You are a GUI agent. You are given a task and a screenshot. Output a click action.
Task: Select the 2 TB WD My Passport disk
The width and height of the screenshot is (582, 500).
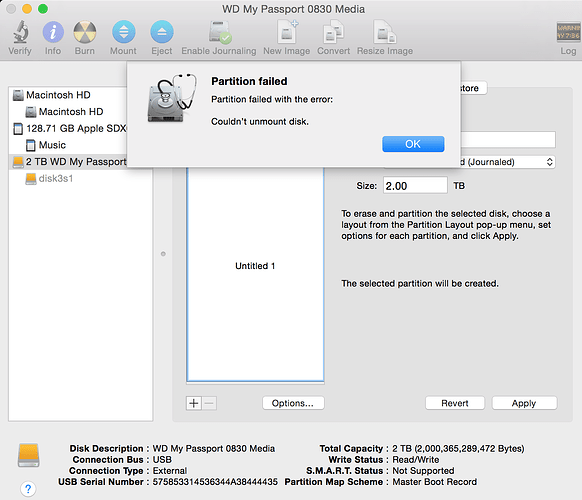(x=68, y=162)
